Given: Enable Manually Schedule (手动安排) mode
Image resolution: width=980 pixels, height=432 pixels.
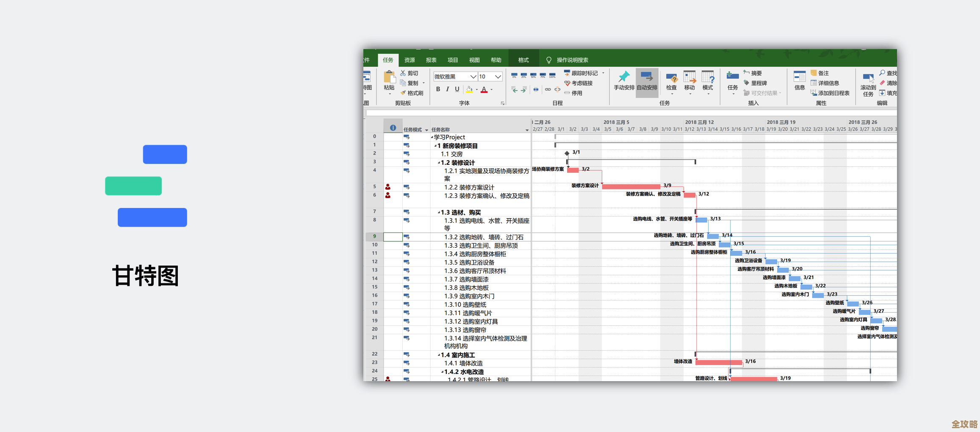Looking at the screenshot, I should [x=624, y=81].
